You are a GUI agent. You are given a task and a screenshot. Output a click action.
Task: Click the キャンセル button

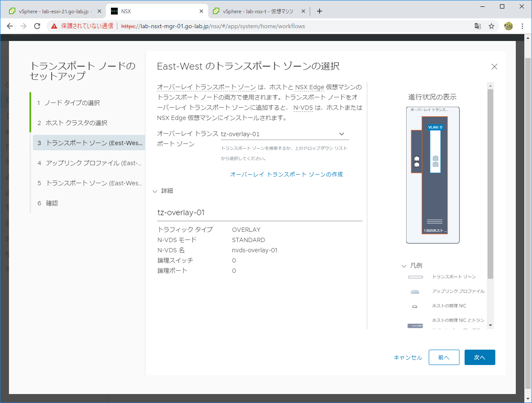408,357
